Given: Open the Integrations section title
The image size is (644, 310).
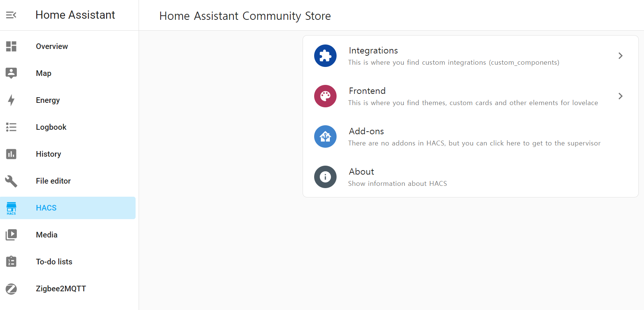Looking at the screenshot, I should pyautogui.click(x=373, y=50).
